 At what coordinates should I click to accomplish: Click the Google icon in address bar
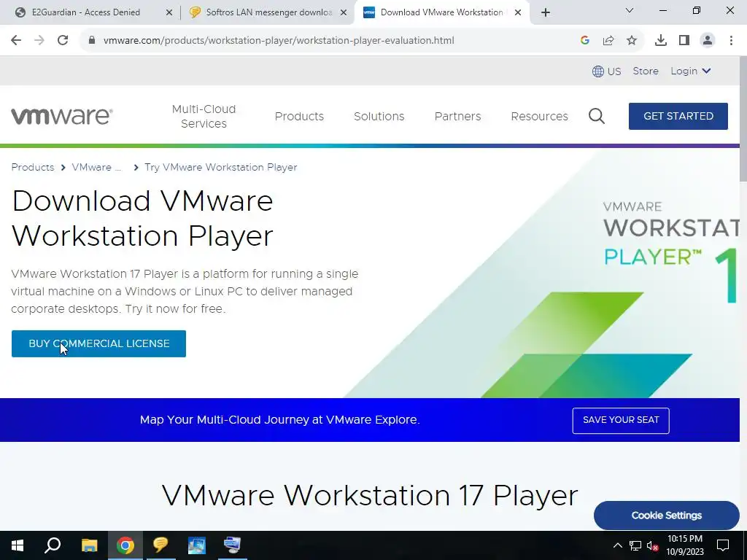585,41
